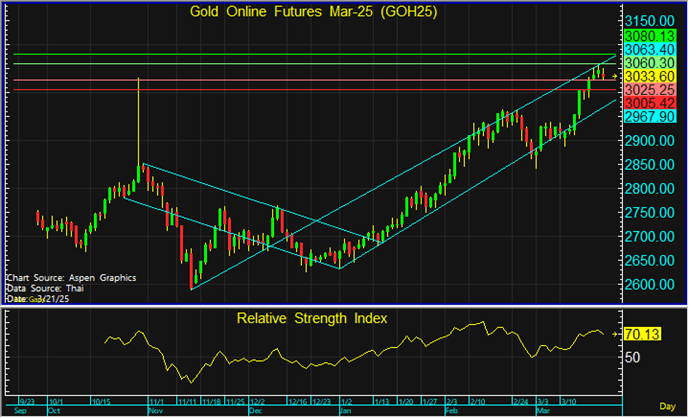Click the 3150.00 price axis label
Screen dimensions: 689x418
pos(650,20)
